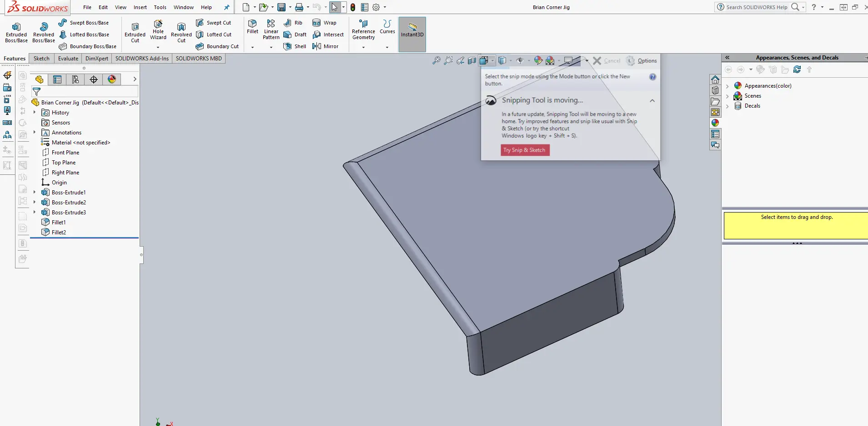Click the Swept Cut tool
Screen dimensions: 868x426
[213, 23]
